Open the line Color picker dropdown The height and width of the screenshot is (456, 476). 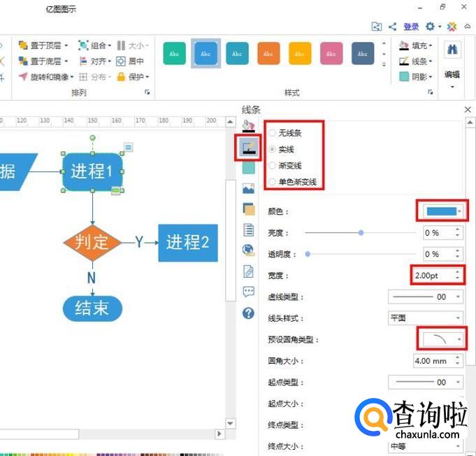click(x=443, y=211)
